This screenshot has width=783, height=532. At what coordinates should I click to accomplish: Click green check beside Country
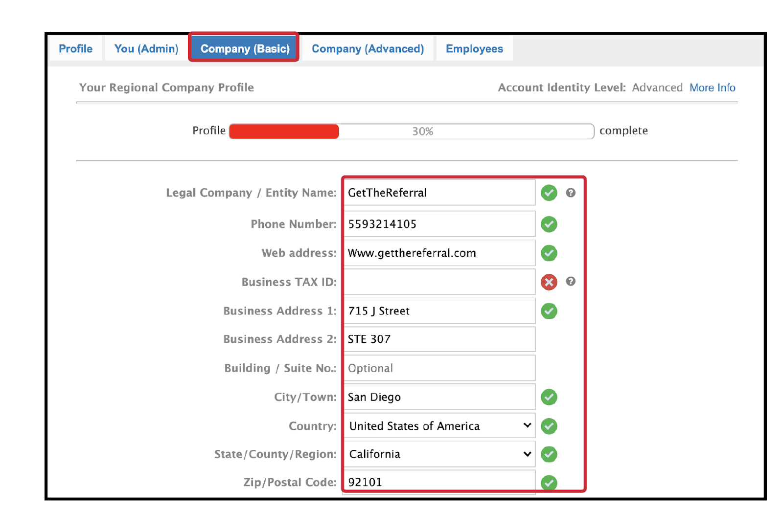[549, 426]
